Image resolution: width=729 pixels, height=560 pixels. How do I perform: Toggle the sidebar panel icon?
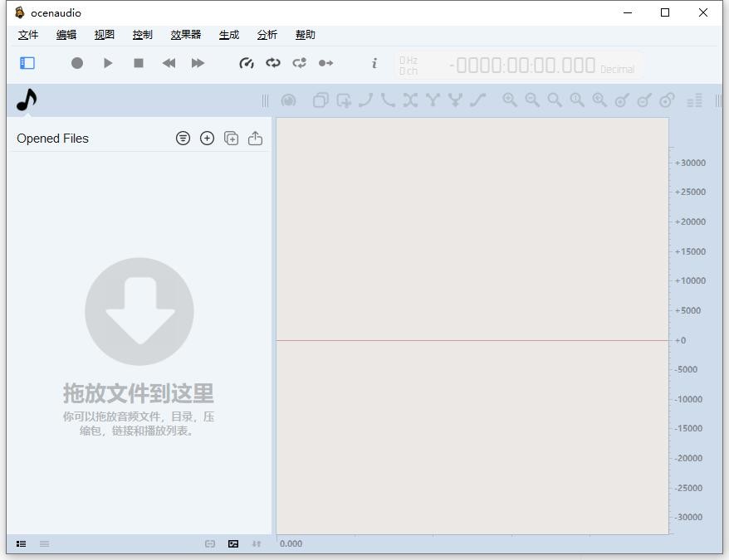(27, 63)
